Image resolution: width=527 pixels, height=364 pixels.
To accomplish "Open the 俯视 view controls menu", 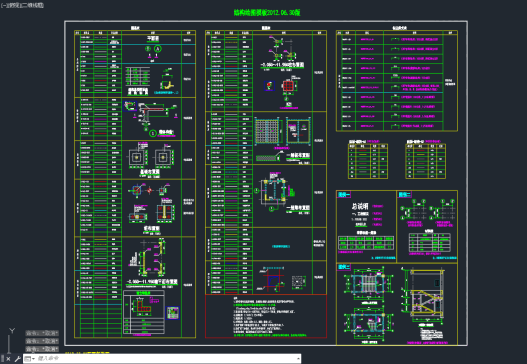I will 15,5.
